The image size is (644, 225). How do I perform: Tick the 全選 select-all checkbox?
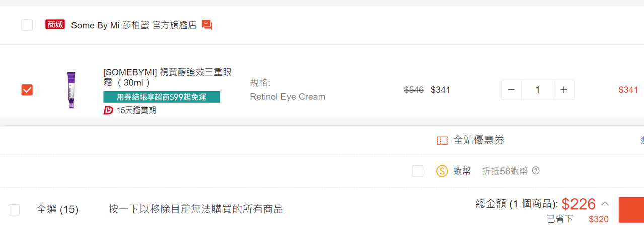[x=14, y=209]
